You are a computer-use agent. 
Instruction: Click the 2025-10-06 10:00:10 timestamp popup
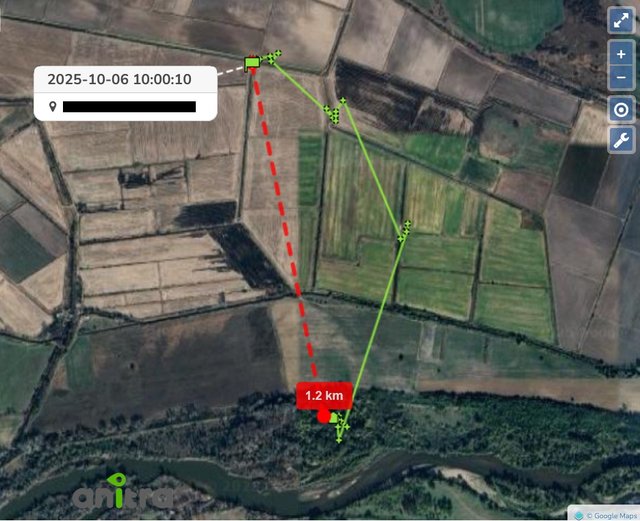(120, 79)
